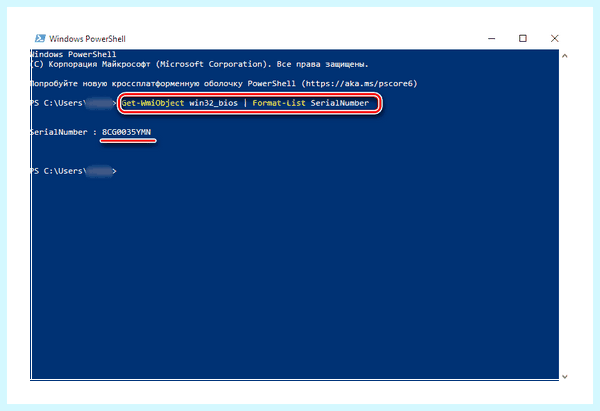The image size is (600, 411).
Task: Click the Microsoft Corporation copyright line
Action: coord(199,64)
